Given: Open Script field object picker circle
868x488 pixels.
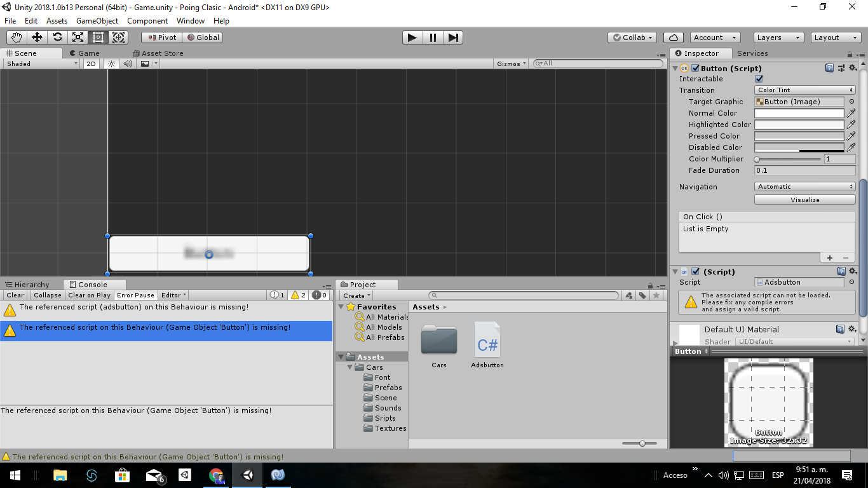Looking at the screenshot, I should pos(851,282).
